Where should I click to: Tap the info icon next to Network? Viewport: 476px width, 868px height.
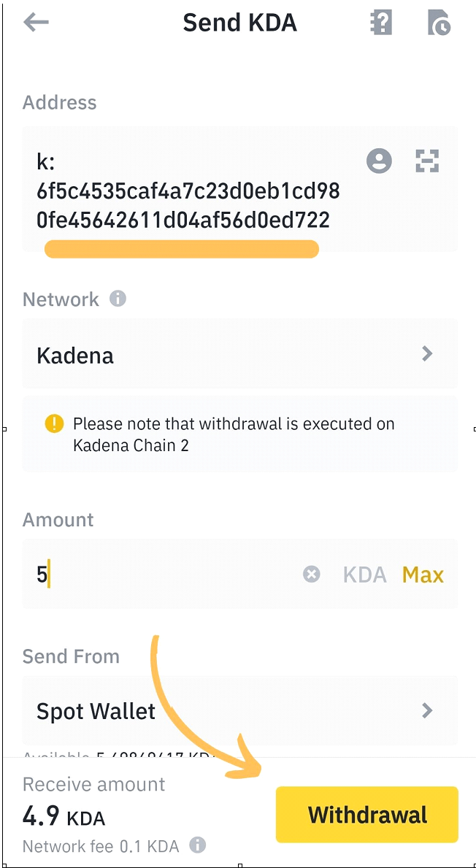click(119, 298)
